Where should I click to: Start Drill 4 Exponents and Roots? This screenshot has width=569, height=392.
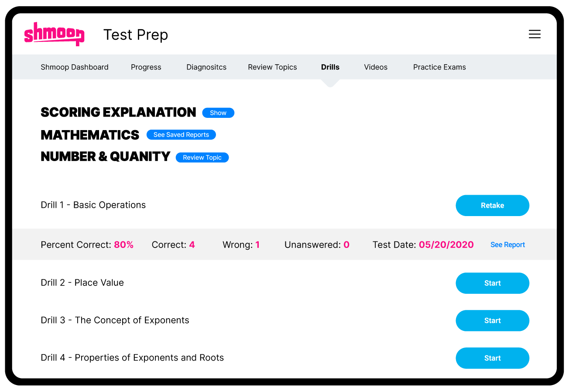pyautogui.click(x=492, y=358)
